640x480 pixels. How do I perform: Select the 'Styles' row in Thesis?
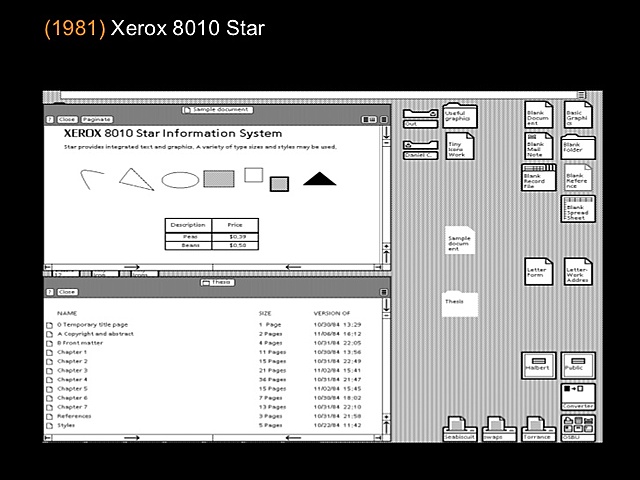(x=204, y=426)
